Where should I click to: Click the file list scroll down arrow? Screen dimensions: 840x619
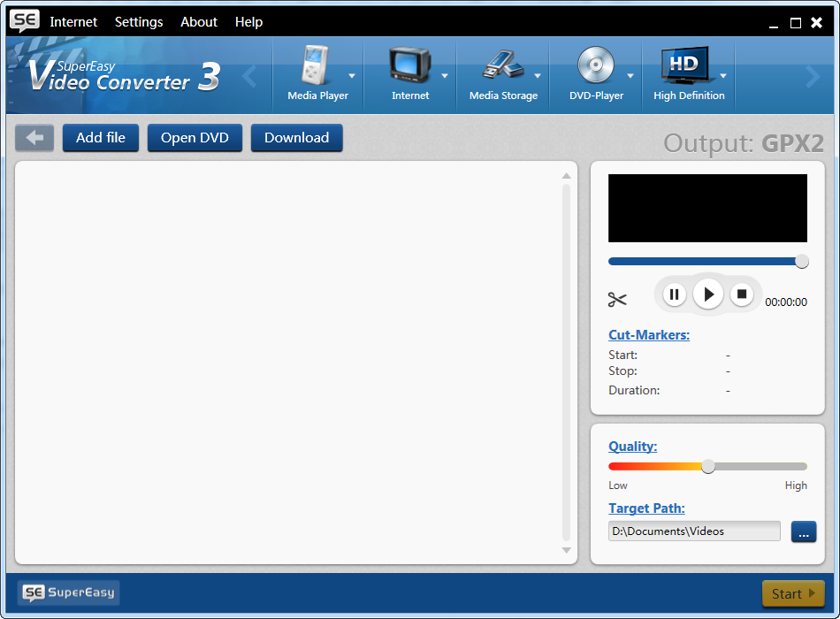pyautogui.click(x=566, y=550)
